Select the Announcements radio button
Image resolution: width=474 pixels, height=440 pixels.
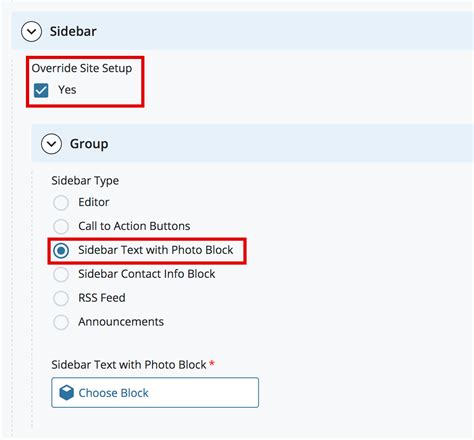click(x=61, y=322)
